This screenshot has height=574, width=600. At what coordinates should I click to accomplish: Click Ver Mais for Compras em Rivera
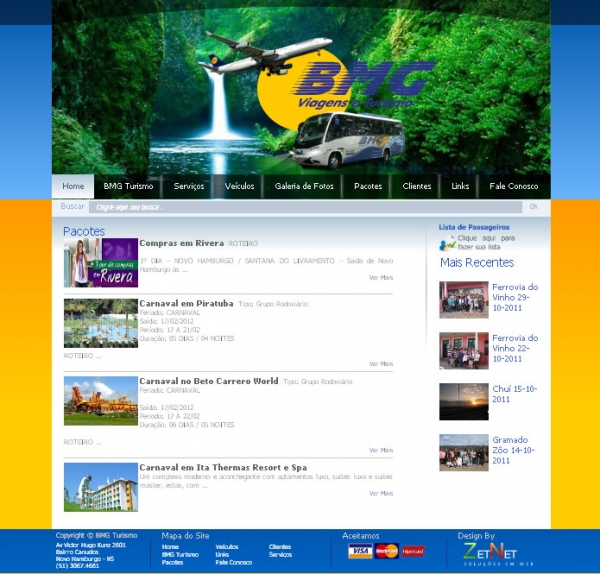pos(381,277)
